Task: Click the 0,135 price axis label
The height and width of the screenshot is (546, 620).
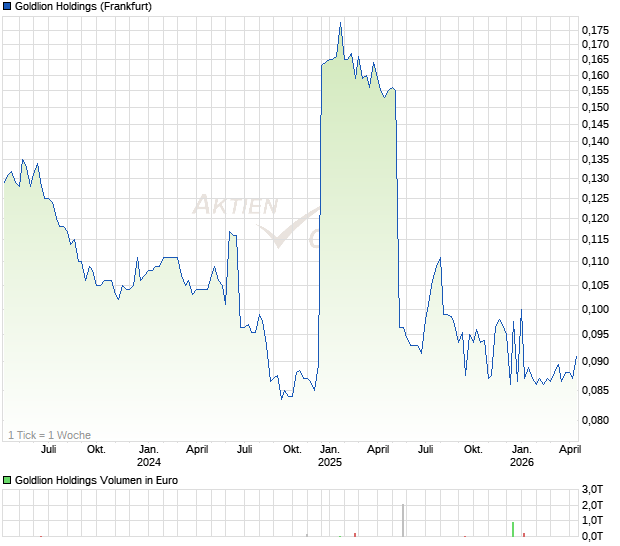Action: click(x=595, y=159)
